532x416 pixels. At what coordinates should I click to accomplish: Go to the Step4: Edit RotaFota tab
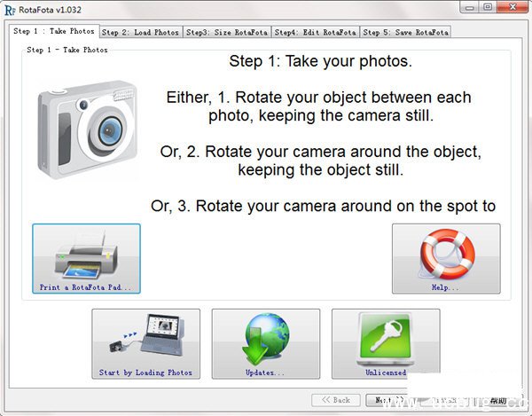pos(316,32)
